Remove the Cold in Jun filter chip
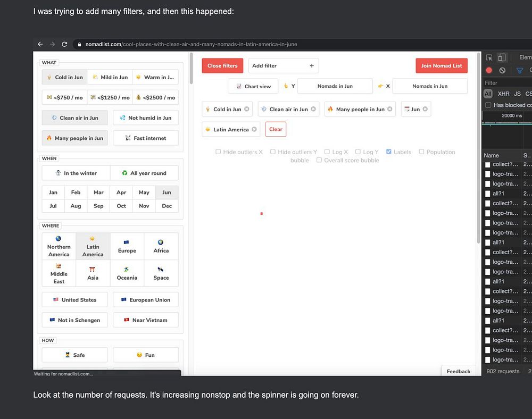Screen dimensions: 532x419 (x=247, y=109)
